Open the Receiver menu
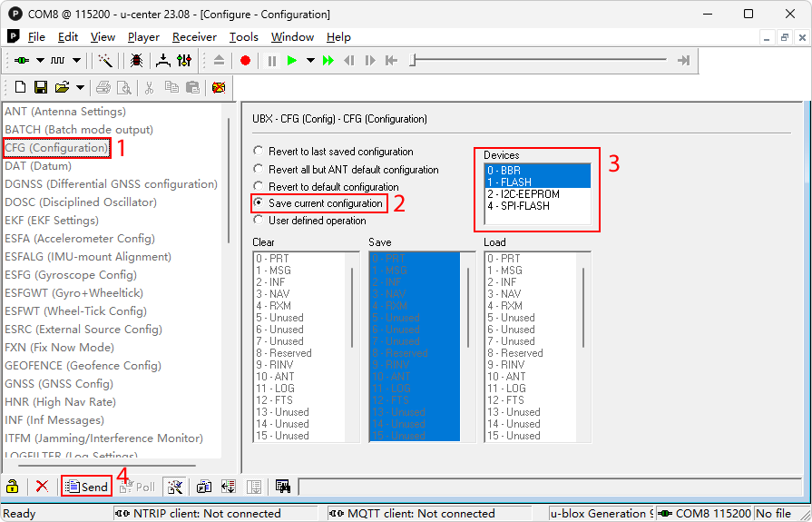The image size is (812, 522). [194, 37]
